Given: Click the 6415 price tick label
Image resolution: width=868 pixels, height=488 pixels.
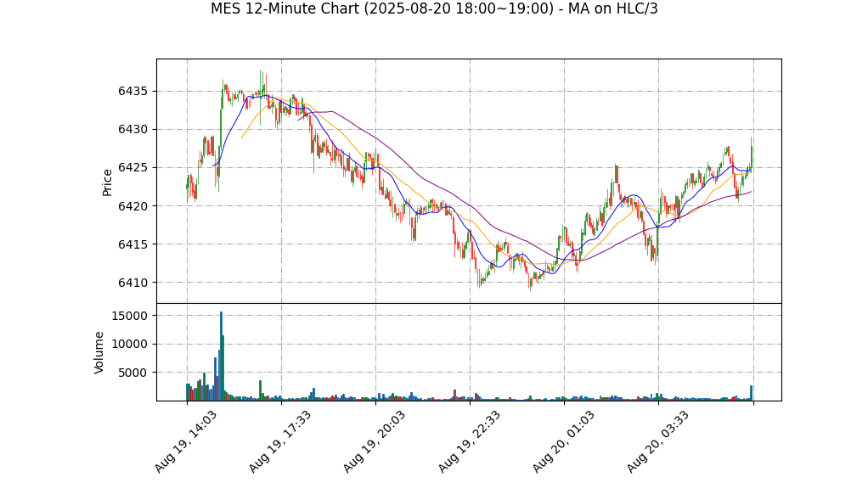Looking at the screenshot, I should tap(133, 244).
